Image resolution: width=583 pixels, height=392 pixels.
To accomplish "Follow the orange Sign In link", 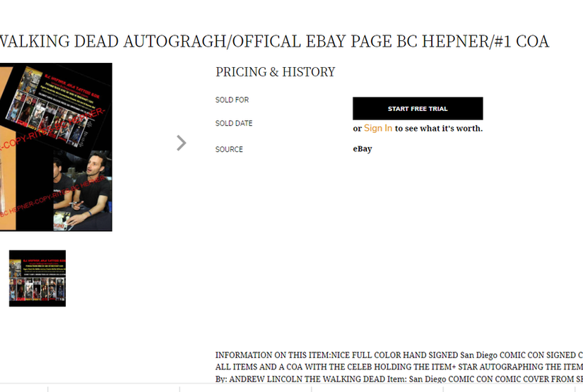I will pos(378,129).
